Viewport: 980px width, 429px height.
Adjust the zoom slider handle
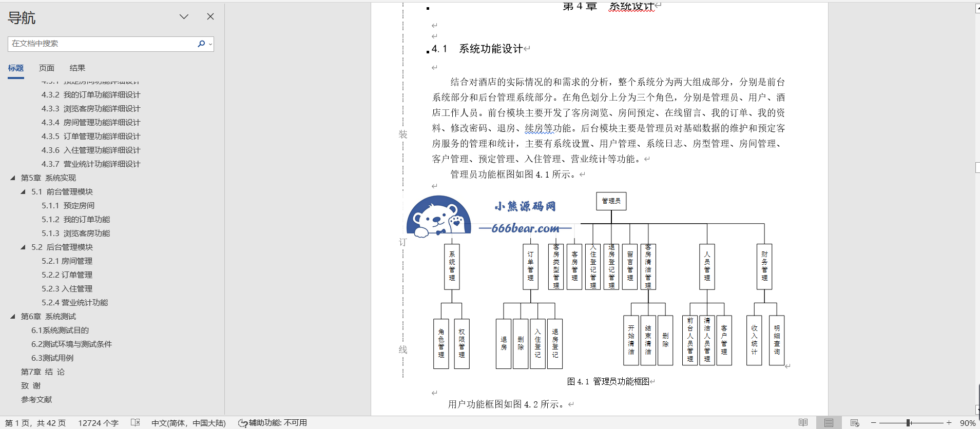(909, 423)
